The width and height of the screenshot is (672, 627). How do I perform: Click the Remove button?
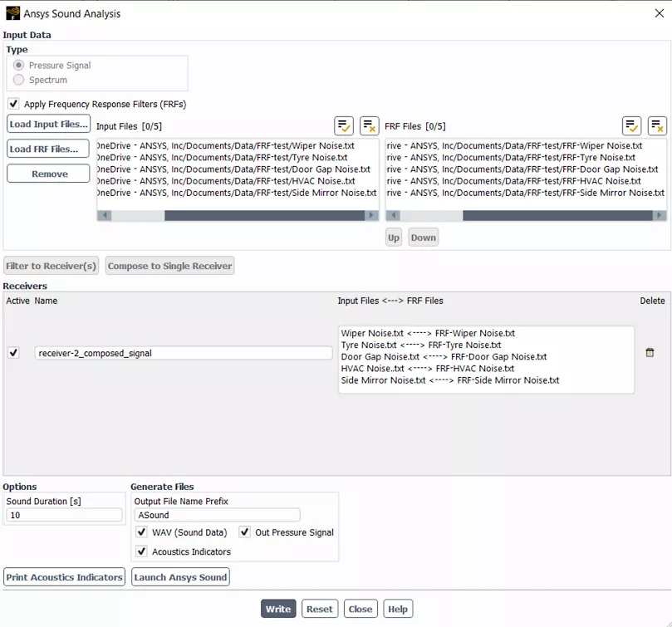(x=48, y=174)
